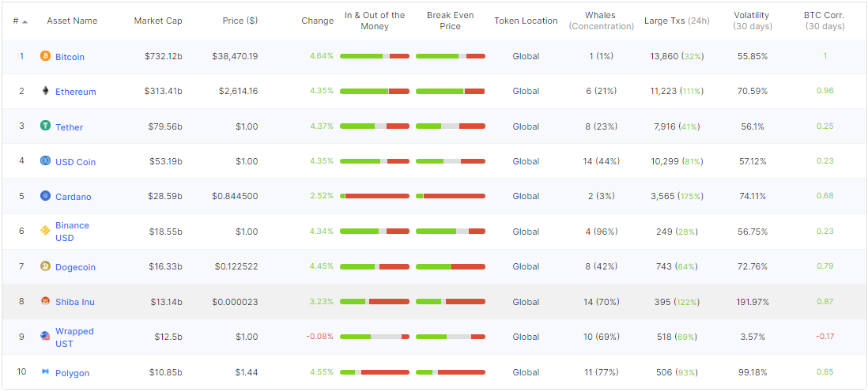Click the Break Even Price header
This screenshot has width=868, height=392.
pyautogui.click(x=450, y=21)
